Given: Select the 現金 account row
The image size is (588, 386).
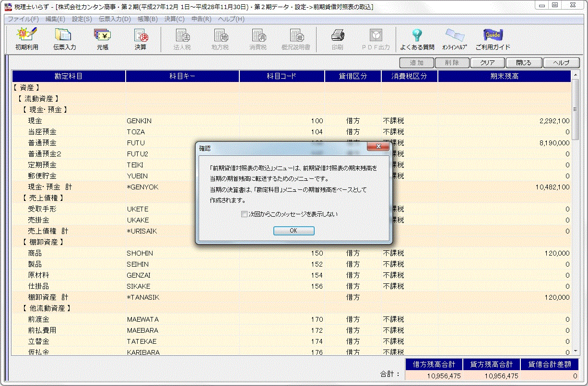Looking at the screenshot, I should click(35, 121).
